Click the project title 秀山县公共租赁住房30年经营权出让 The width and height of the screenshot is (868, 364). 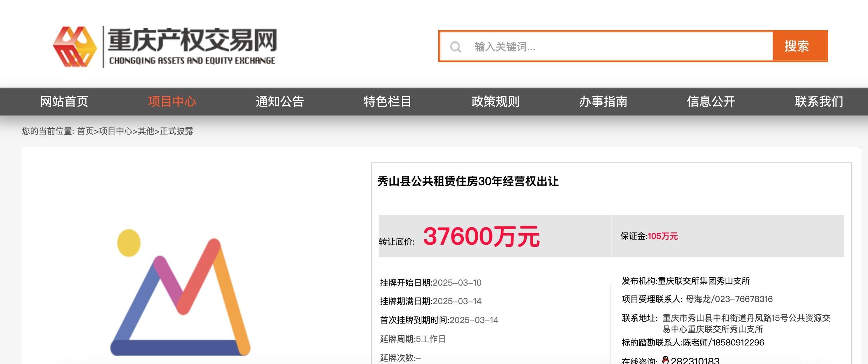point(468,181)
